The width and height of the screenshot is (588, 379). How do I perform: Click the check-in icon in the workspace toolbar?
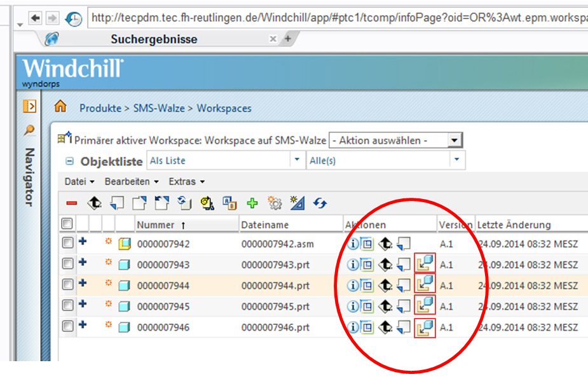pyautogui.click(x=117, y=203)
